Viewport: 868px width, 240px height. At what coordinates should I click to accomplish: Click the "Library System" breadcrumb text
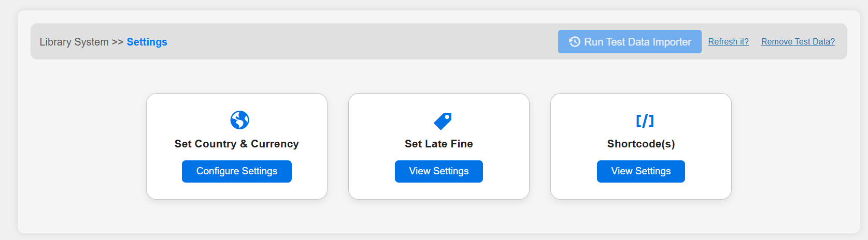point(74,42)
